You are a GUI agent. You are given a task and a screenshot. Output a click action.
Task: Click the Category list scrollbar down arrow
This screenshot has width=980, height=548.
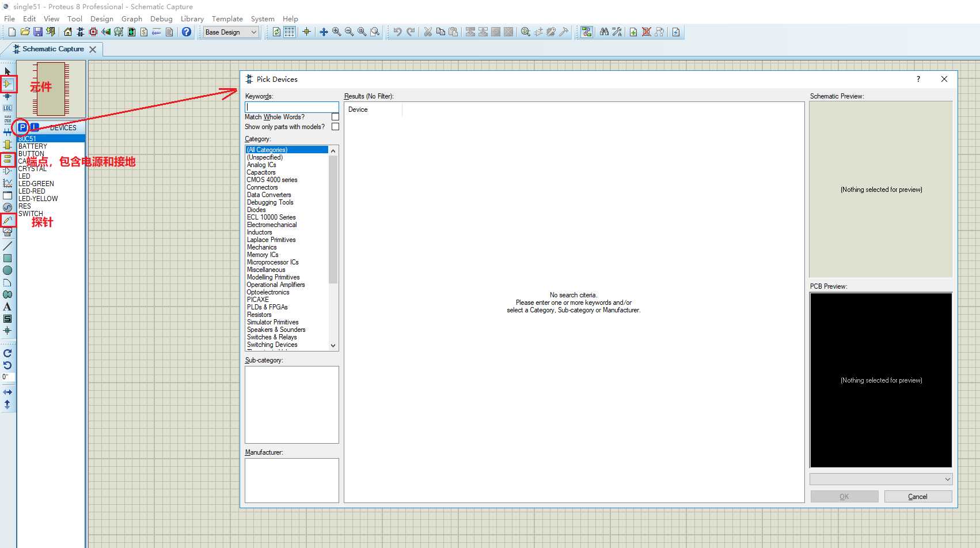(x=333, y=346)
